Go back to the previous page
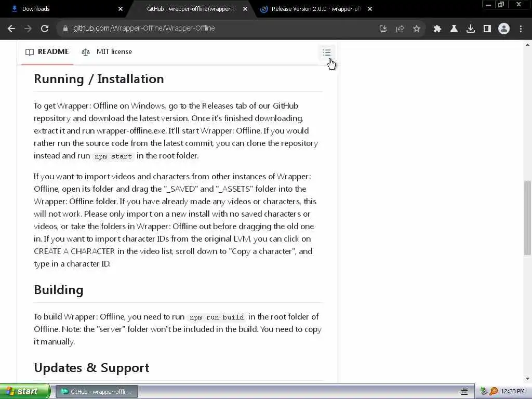The image size is (532, 399). [x=11, y=29]
